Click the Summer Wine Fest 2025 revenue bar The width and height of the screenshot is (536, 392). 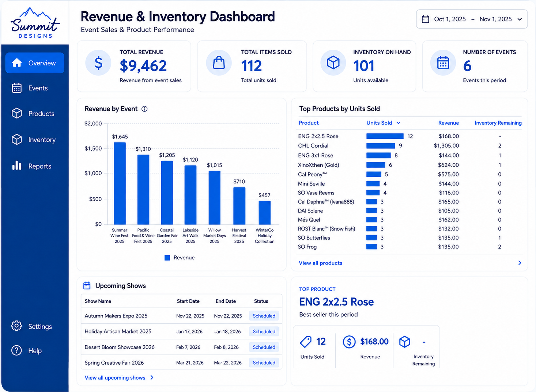point(120,183)
